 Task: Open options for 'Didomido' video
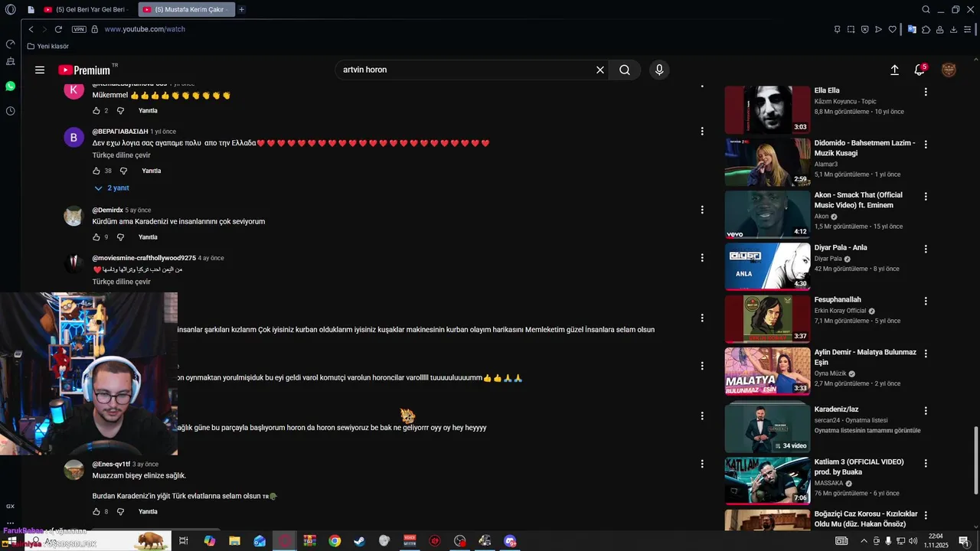pos(926,144)
